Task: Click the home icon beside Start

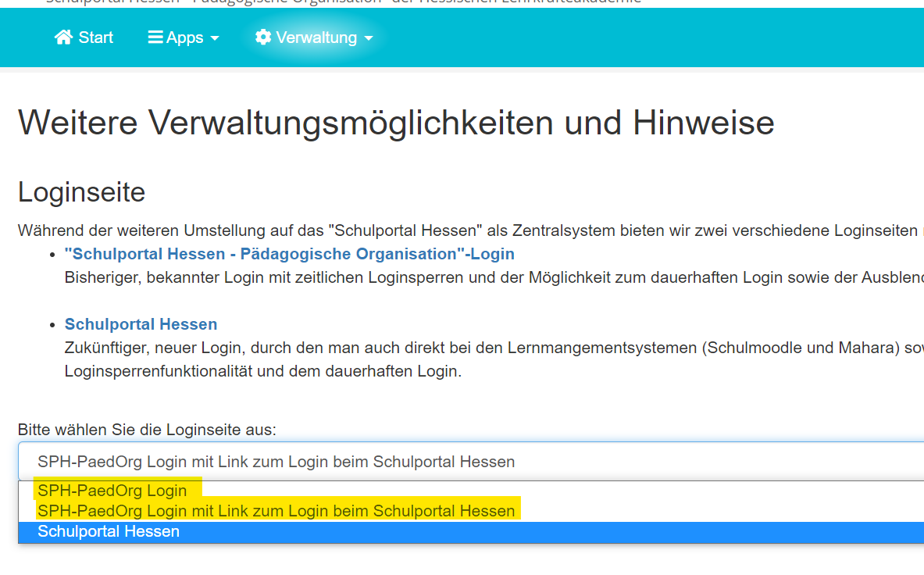Action: 63,37
